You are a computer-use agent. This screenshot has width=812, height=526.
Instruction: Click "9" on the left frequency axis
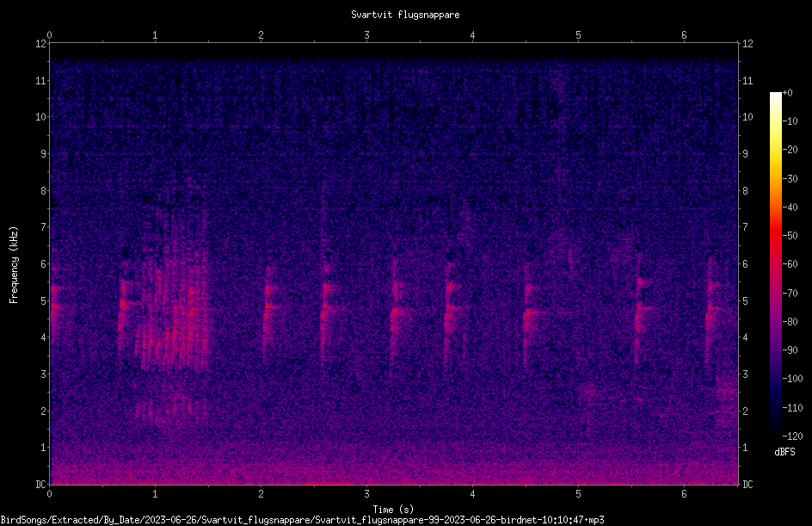point(44,154)
